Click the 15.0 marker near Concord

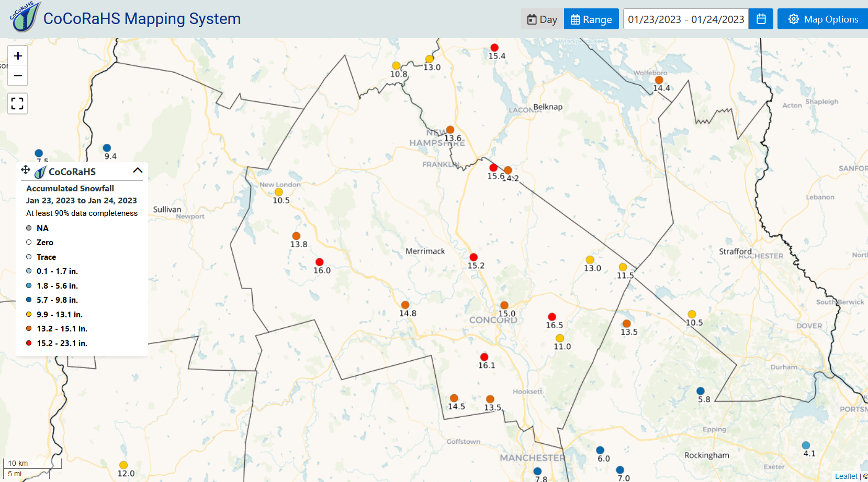click(x=504, y=305)
